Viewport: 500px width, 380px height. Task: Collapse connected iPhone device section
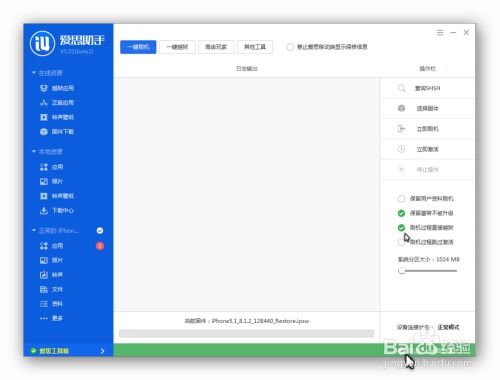(x=34, y=230)
